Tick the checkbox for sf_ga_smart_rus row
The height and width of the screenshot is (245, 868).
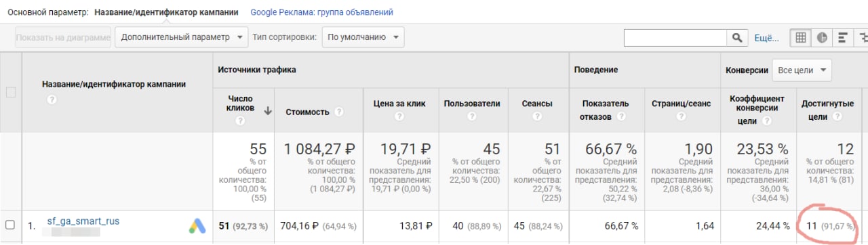[x=10, y=225]
